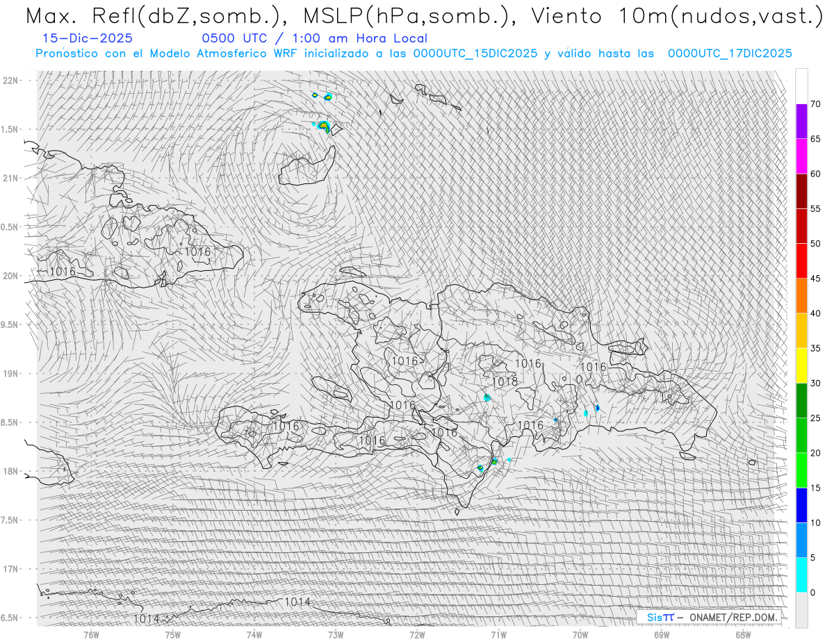Image resolution: width=834 pixels, height=644 pixels.
Task: Click the longitude label '69W'
Action: (x=662, y=634)
